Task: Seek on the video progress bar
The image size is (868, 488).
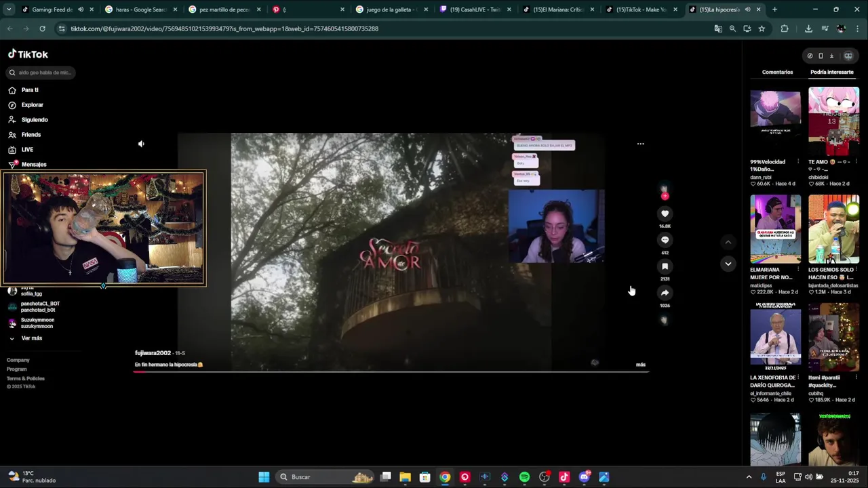Action: [x=391, y=371]
